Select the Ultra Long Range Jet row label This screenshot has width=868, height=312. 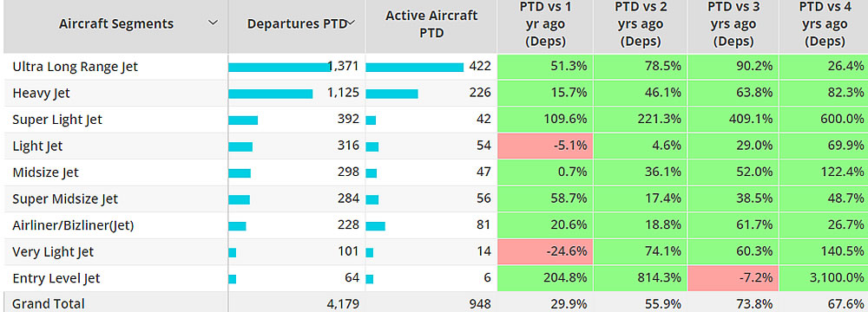(76, 67)
